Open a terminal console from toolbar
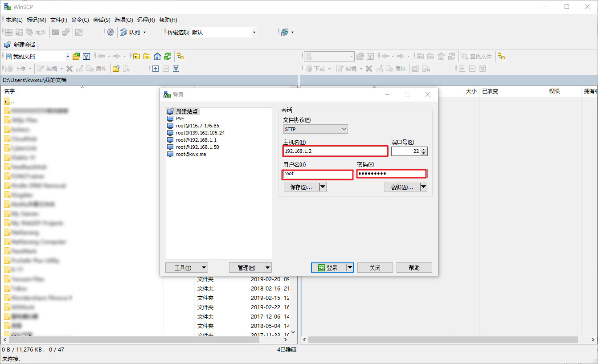Viewport: 598px width, 364px height. click(56, 32)
